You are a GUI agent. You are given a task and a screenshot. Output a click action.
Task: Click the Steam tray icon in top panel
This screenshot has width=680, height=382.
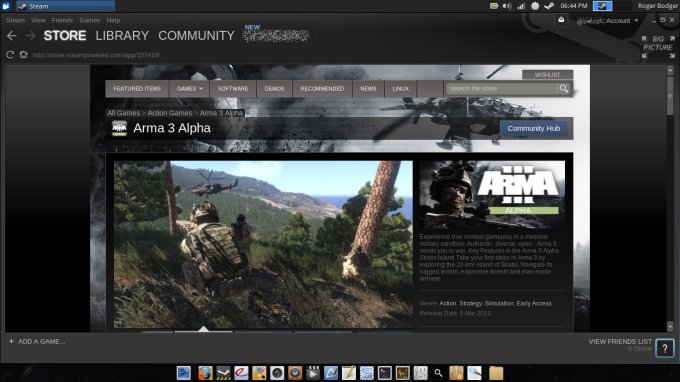(549, 6)
